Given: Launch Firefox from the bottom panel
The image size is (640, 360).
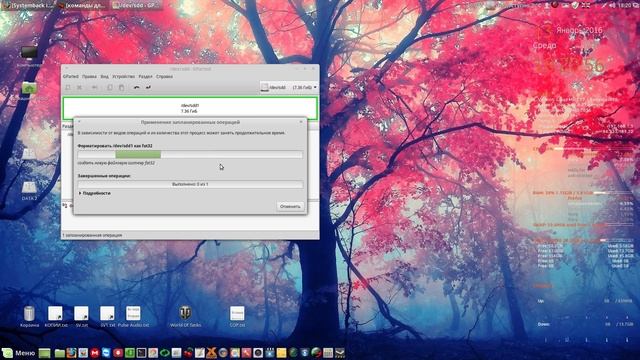Looking at the screenshot, I should [71, 353].
